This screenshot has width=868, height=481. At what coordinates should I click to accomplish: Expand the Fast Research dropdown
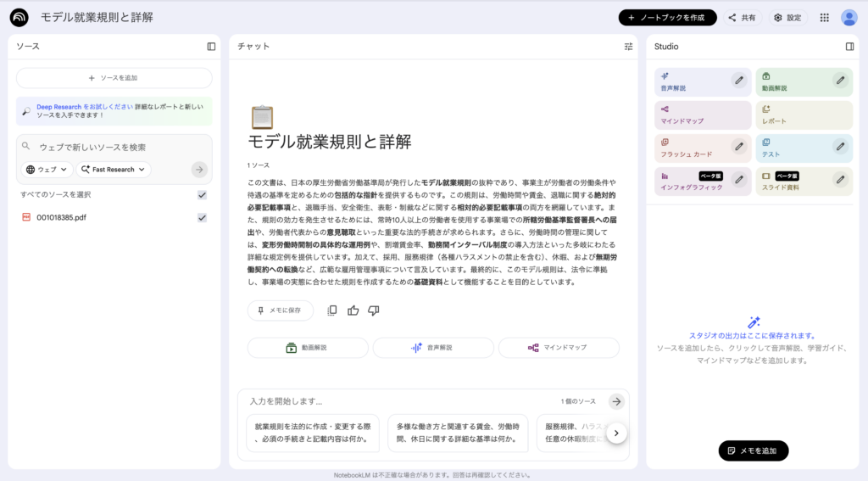[114, 170]
